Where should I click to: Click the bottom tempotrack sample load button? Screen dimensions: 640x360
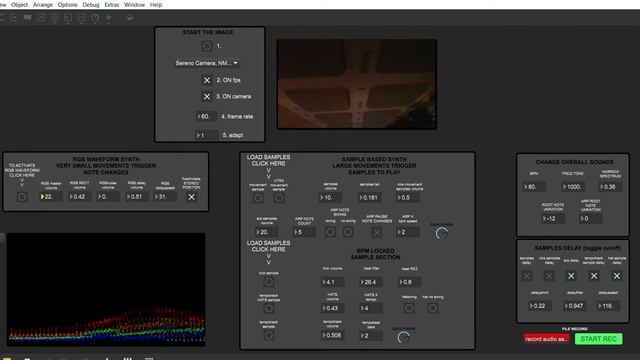pos(269,335)
